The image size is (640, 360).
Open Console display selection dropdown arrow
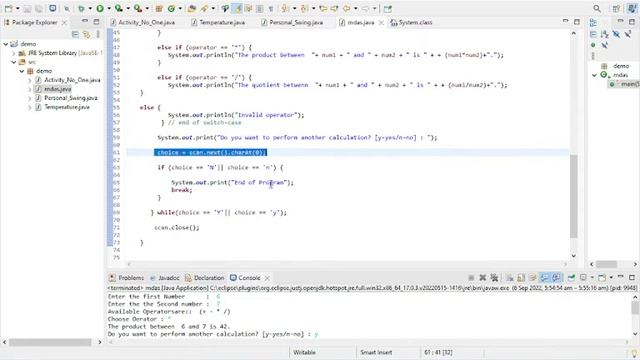click(592, 278)
